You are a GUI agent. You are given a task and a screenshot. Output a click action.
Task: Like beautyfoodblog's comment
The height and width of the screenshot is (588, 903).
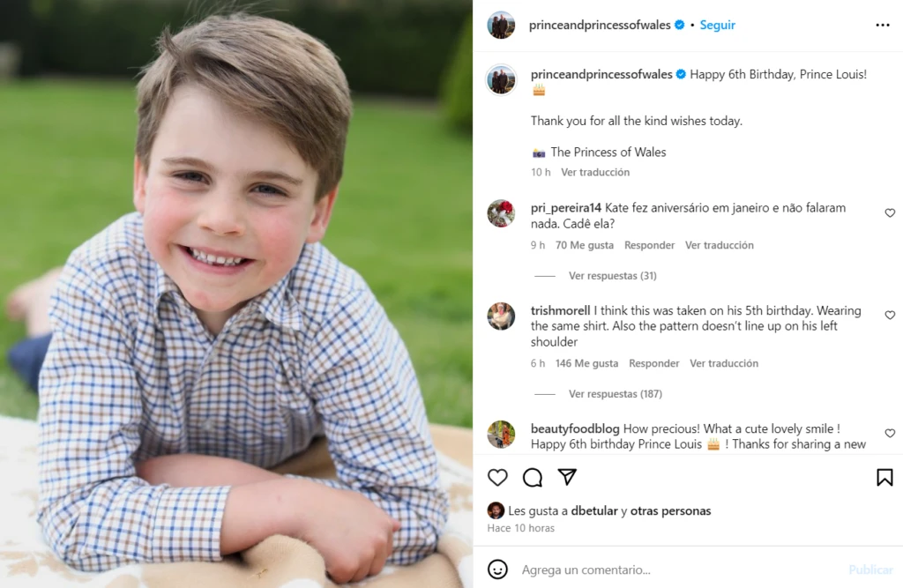click(890, 434)
